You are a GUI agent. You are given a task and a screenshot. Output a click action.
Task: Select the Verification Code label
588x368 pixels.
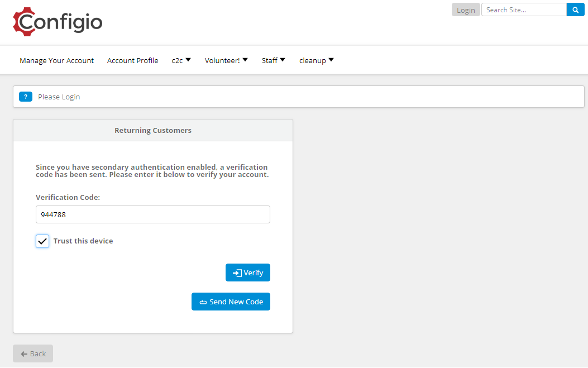(68, 197)
